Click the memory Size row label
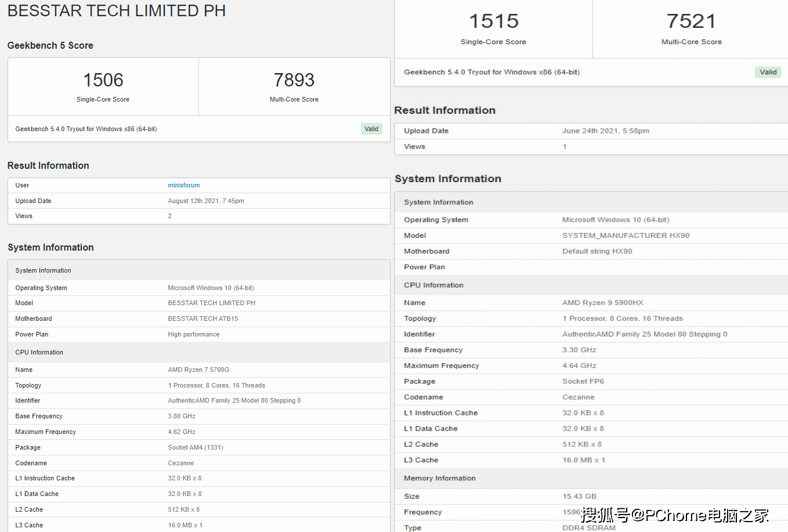This screenshot has height=532, width=788. 411,496
